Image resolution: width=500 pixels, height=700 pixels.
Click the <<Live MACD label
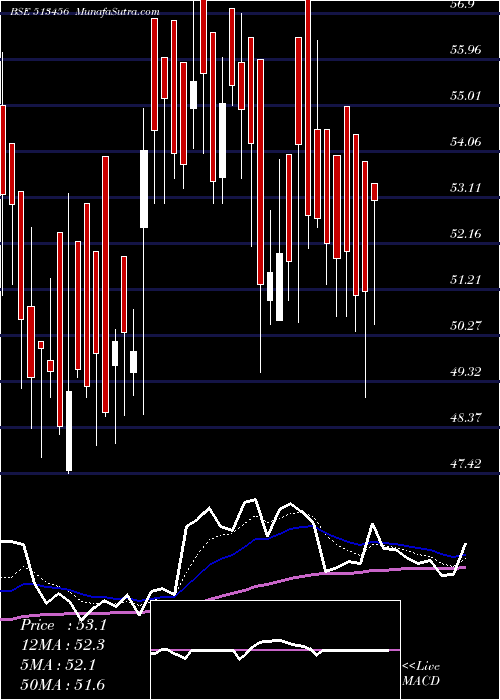[421, 673]
